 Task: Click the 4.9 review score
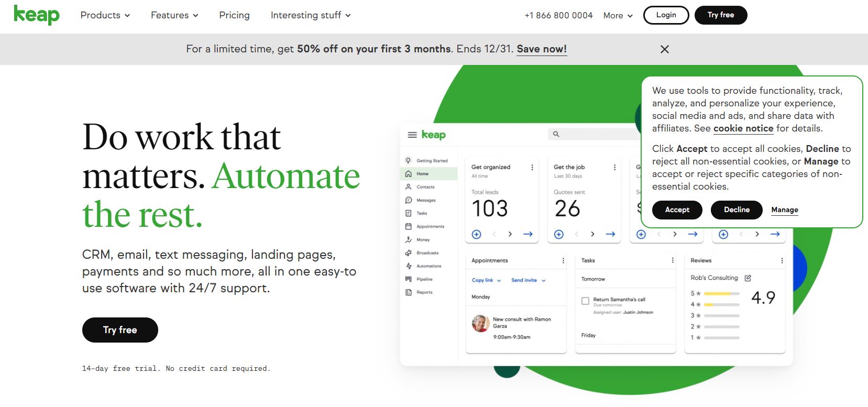click(x=763, y=298)
